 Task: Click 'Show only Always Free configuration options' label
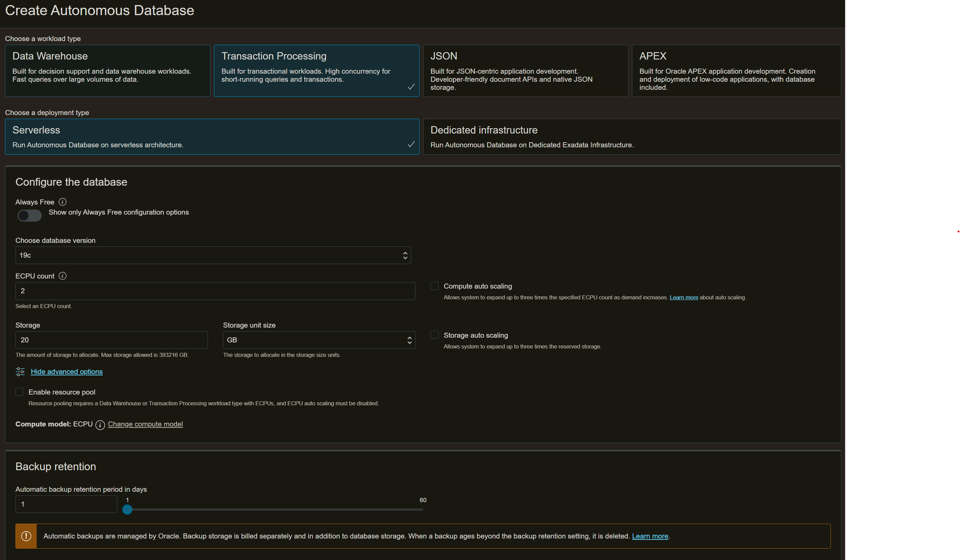pyautogui.click(x=118, y=212)
